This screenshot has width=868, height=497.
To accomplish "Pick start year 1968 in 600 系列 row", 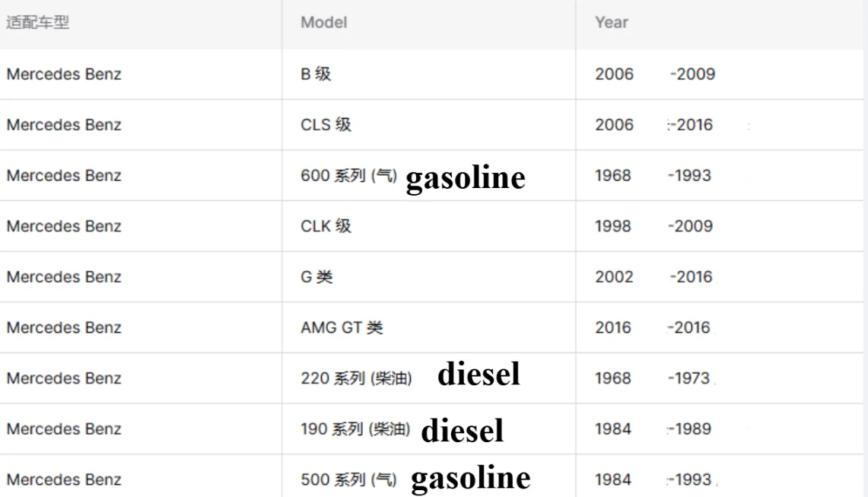I will click(613, 176).
